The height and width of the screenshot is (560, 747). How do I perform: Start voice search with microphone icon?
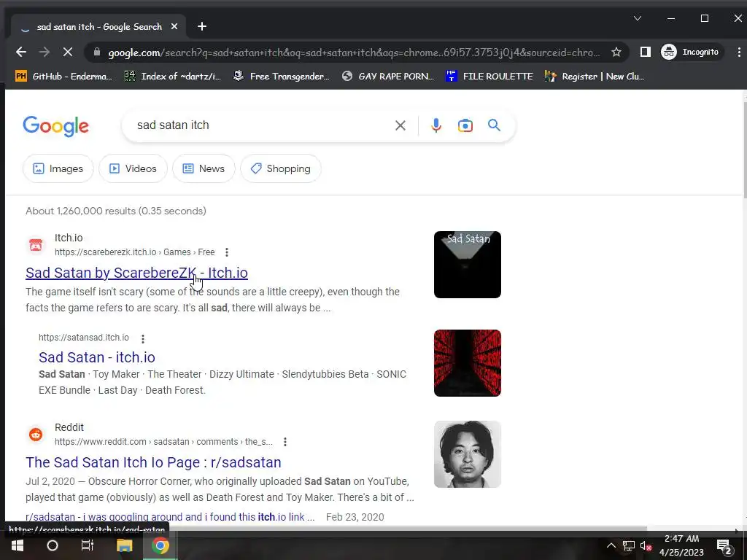[436, 125]
